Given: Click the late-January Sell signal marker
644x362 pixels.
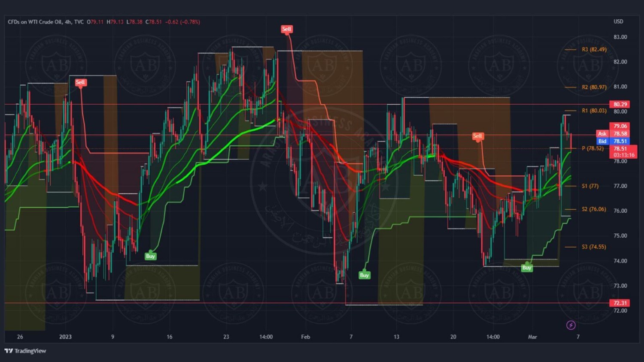Looking at the screenshot, I should coord(286,29).
